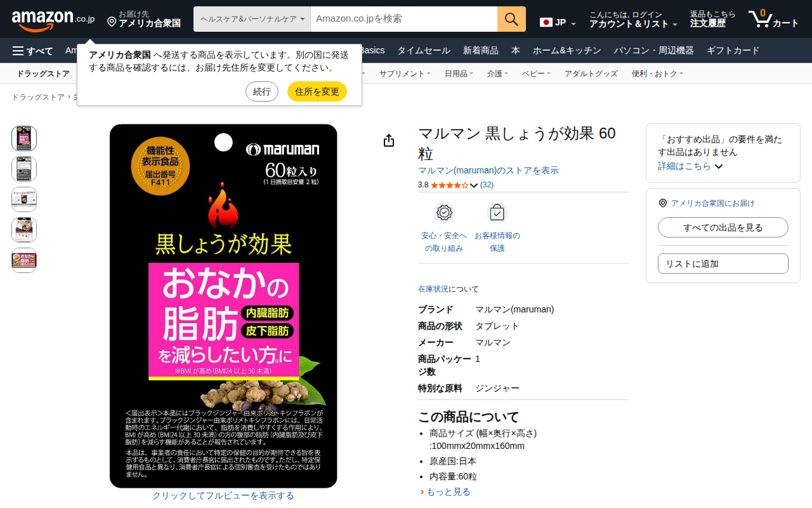The width and height of the screenshot is (812, 508).
Task: Open the サプリメント submenu tab
Action: click(405, 74)
